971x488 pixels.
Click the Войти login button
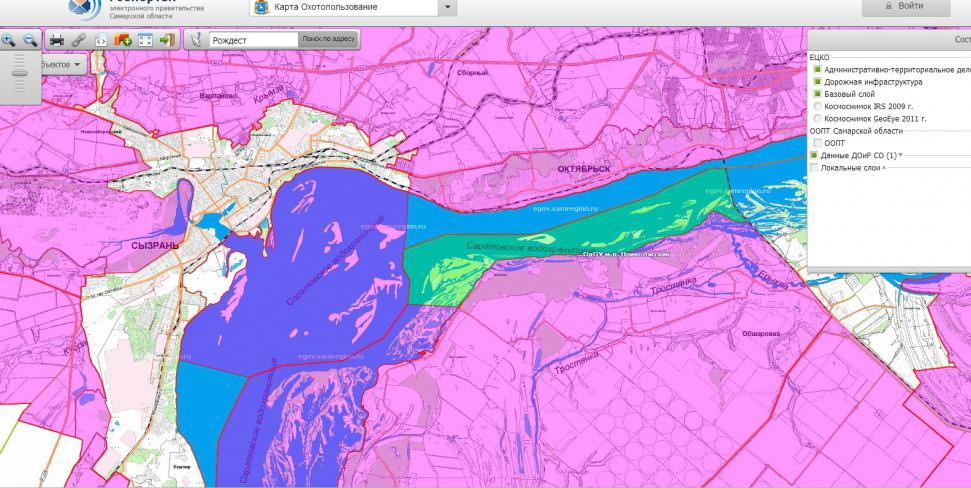coord(905,6)
